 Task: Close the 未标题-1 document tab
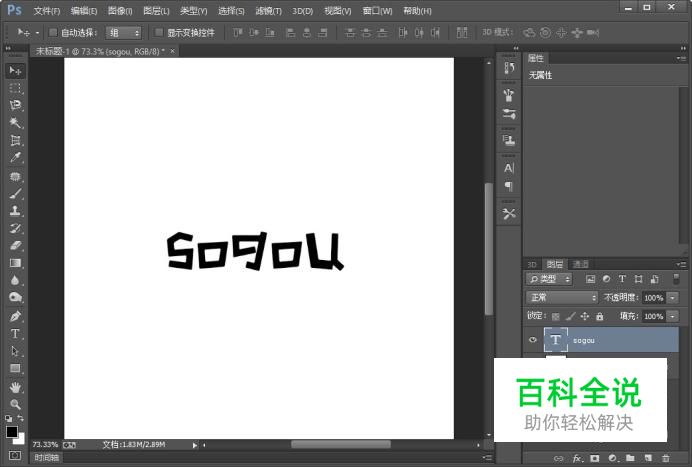coord(173,51)
